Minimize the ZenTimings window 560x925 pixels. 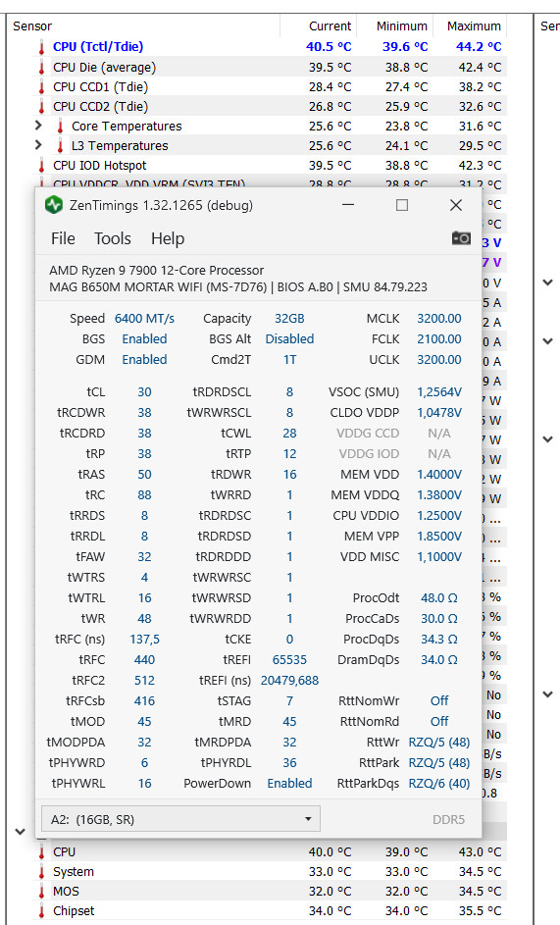click(x=348, y=205)
